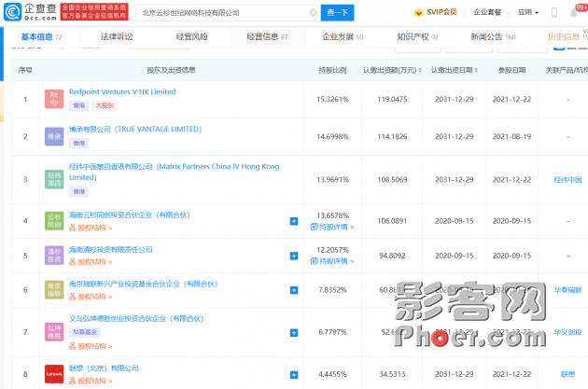This screenshot has height=389, width=588.
Task: Click the Qcc.com logo icon
Action: (x=12, y=12)
